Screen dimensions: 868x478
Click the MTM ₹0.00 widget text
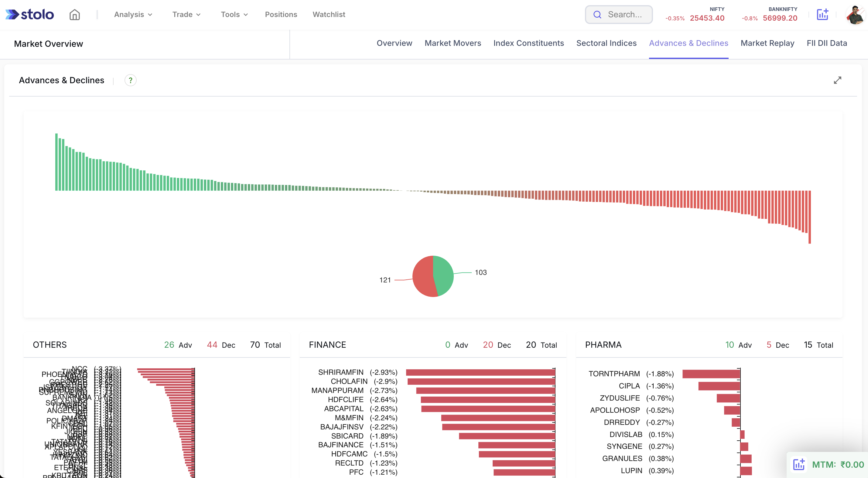coord(838,465)
